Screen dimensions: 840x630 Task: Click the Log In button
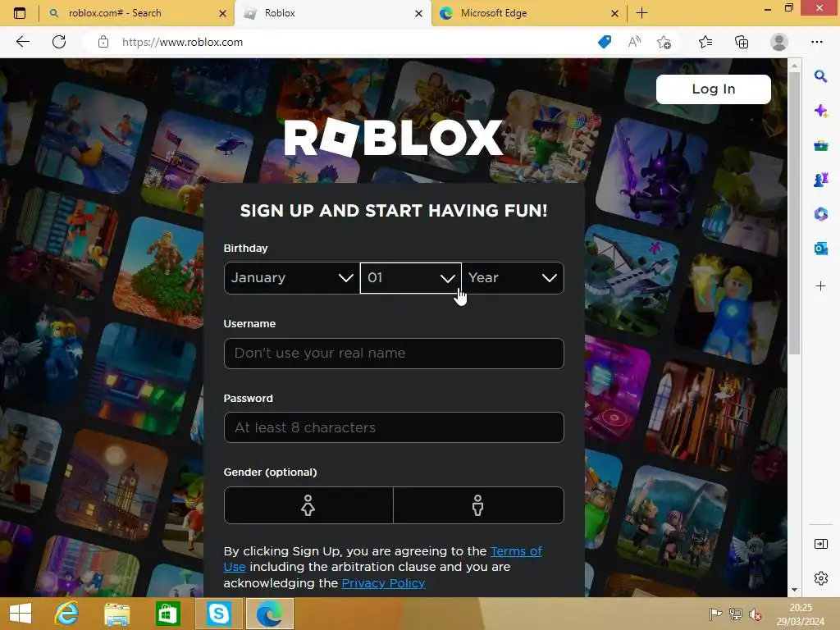(x=714, y=89)
